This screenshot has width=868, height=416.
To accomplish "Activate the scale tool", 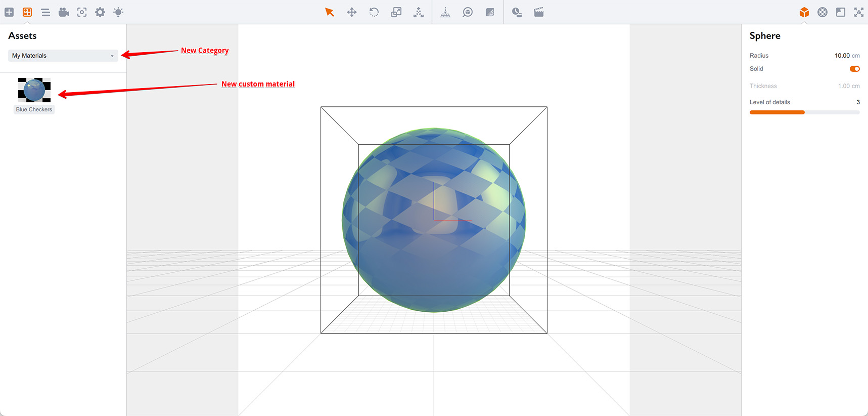I will pyautogui.click(x=396, y=12).
